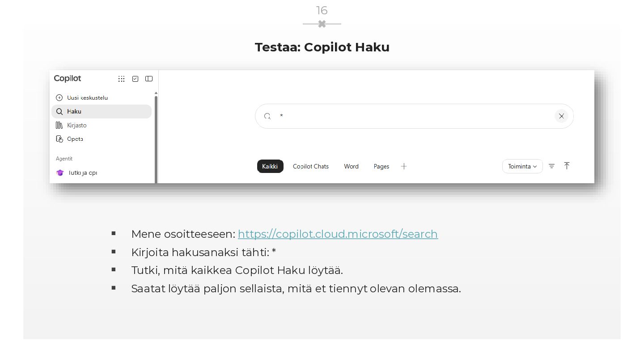Start new chat with Uusi keskustelu

82,97
